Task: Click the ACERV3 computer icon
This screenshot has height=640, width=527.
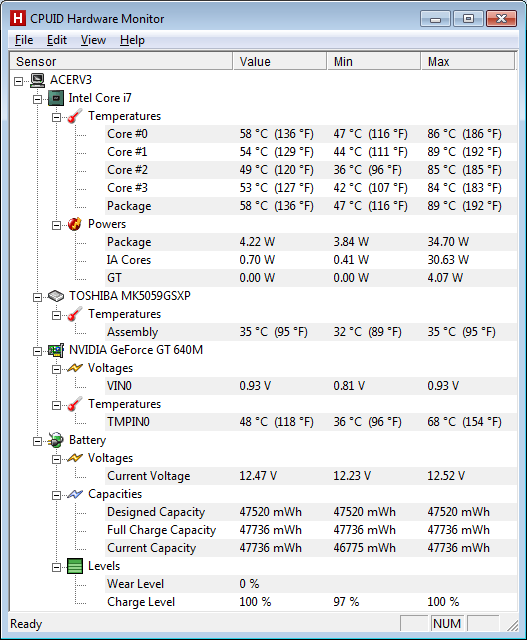Action: coord(38,80)
